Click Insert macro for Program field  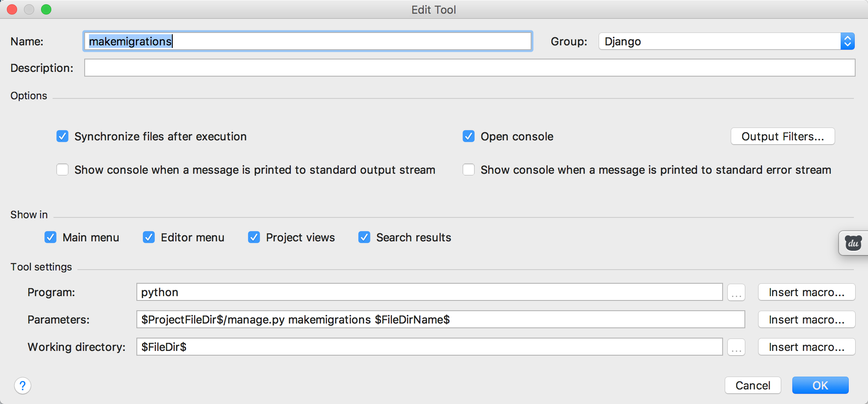[x=806, y=292]
